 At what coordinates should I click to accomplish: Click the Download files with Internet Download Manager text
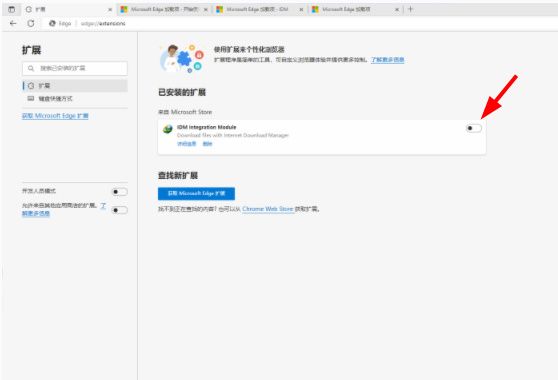pos(233,135)
